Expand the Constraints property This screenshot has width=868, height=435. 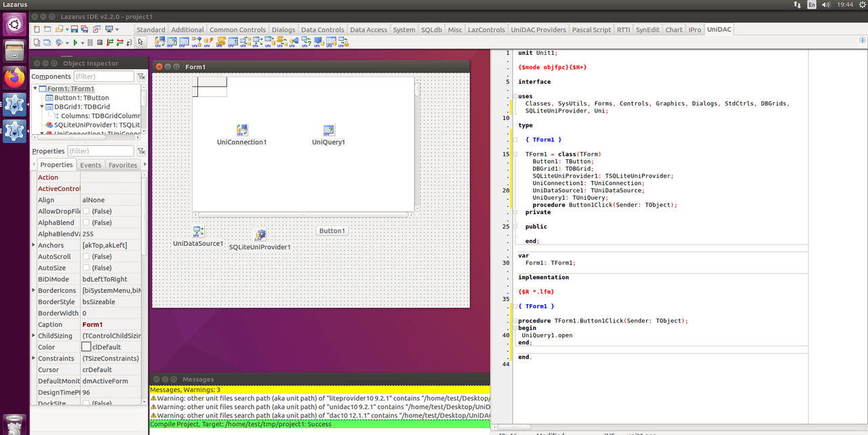[34, 358]
